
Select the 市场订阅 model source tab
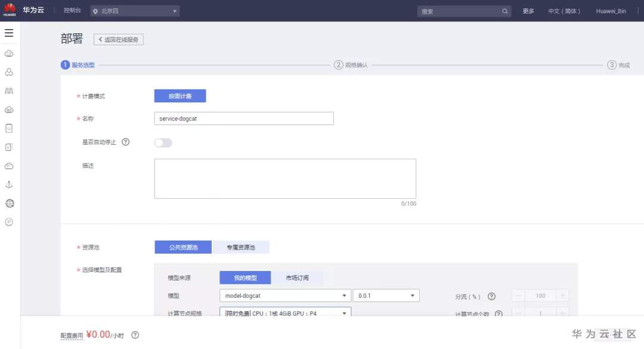pos(297,278)
